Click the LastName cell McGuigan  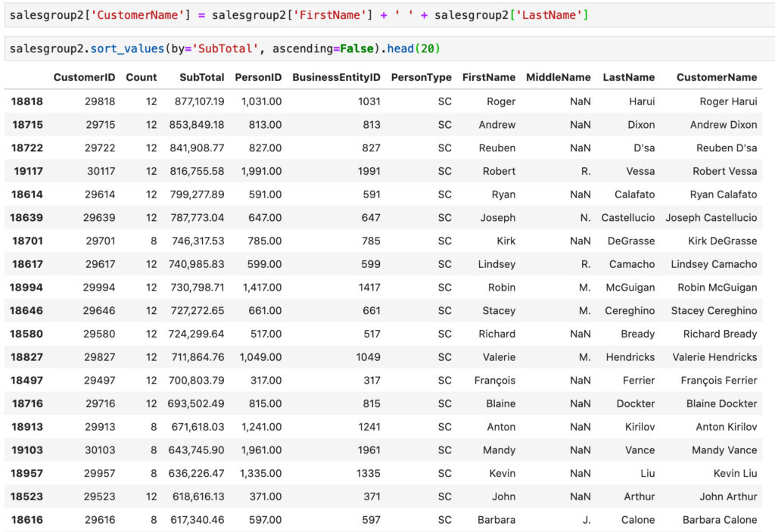630,288
